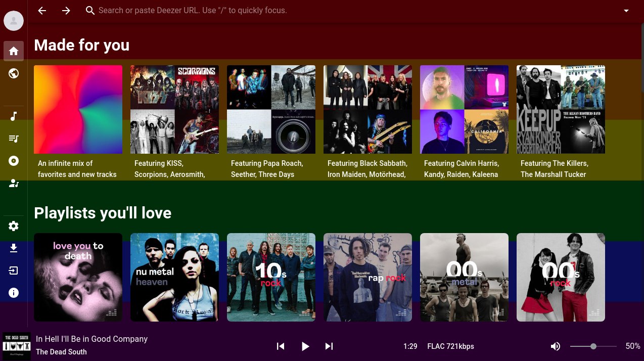Open Playlists queue icon in sidebar
Screen dimensions: 644x361
(14, 139)
